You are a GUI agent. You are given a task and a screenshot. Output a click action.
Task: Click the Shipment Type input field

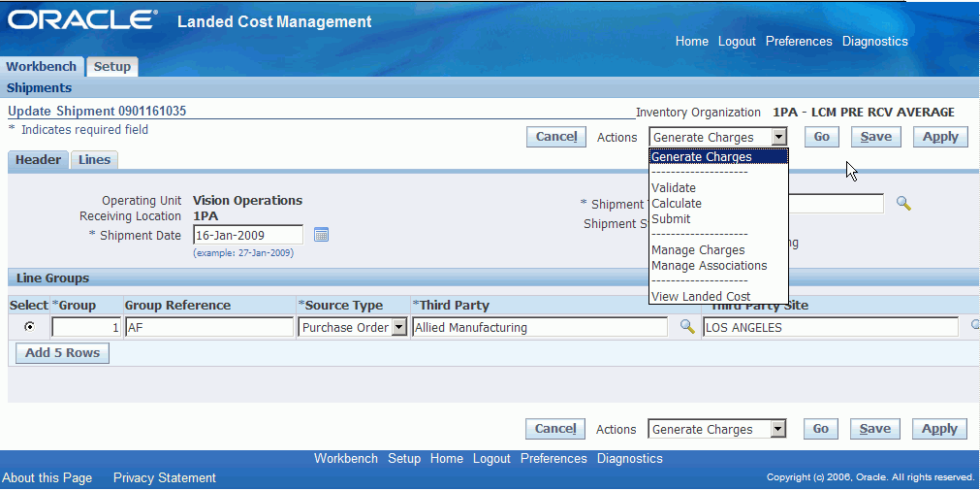[836, 204]
